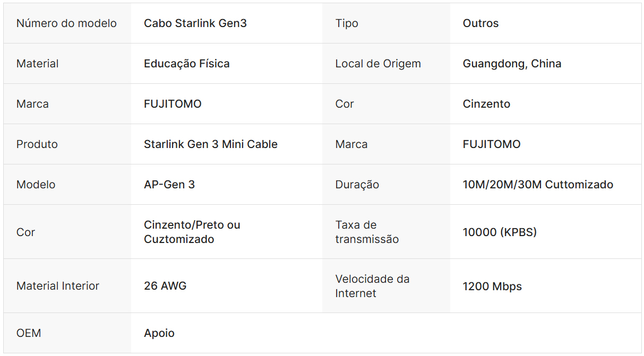Image resolution: width=644 pixels, height=356 pixels.
Task: Click the 'Número do modelo' label cell
Action: point(66,23)
